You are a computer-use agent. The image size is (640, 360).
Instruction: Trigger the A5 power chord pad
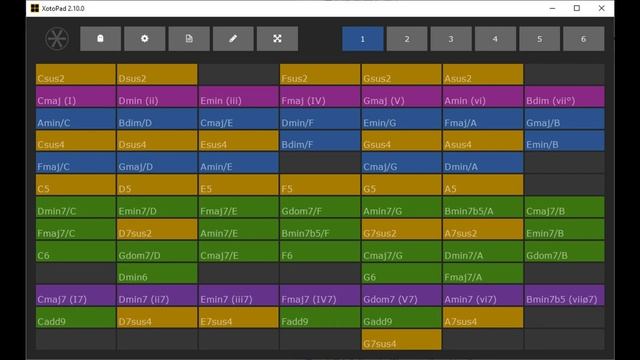(483, 184)
